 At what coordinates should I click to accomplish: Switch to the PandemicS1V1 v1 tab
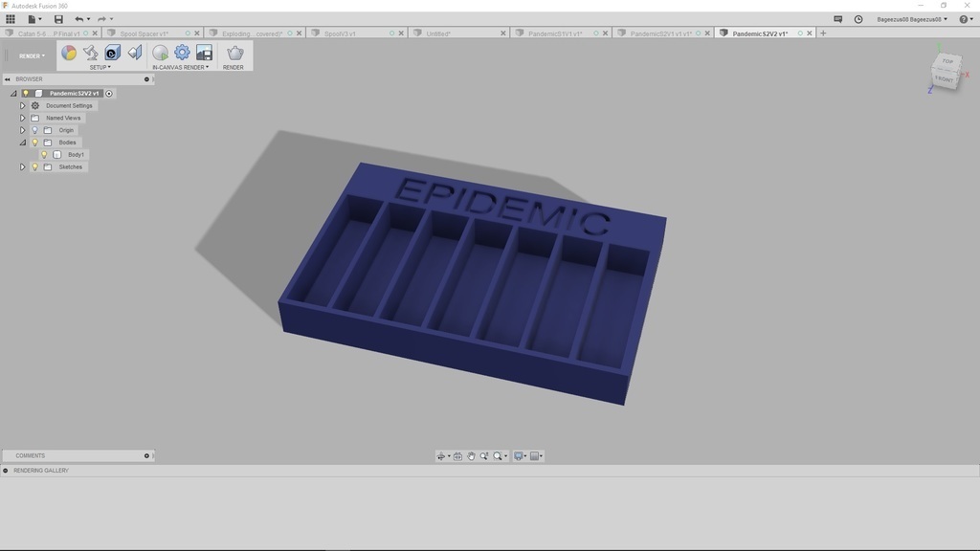[x=555, y=33]
